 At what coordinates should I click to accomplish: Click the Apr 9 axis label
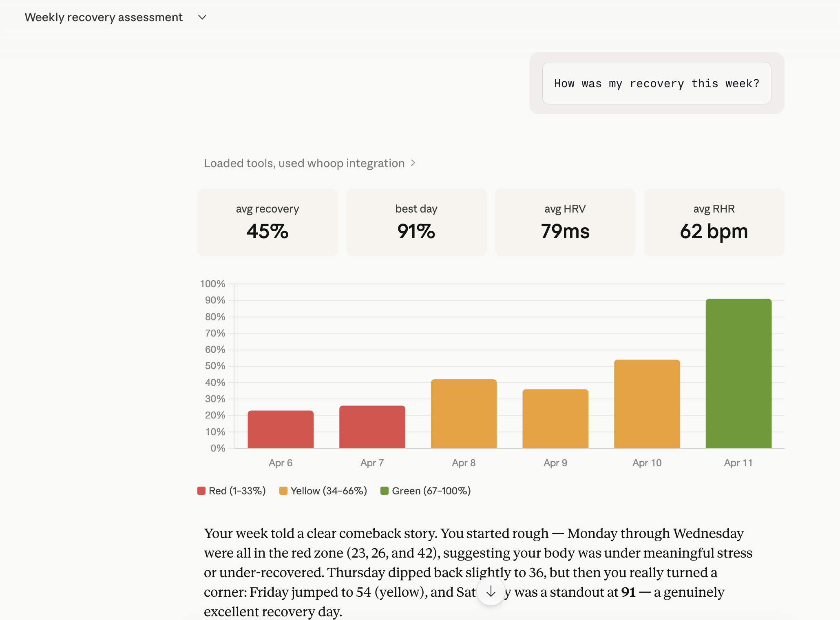(x=555, y=463)
